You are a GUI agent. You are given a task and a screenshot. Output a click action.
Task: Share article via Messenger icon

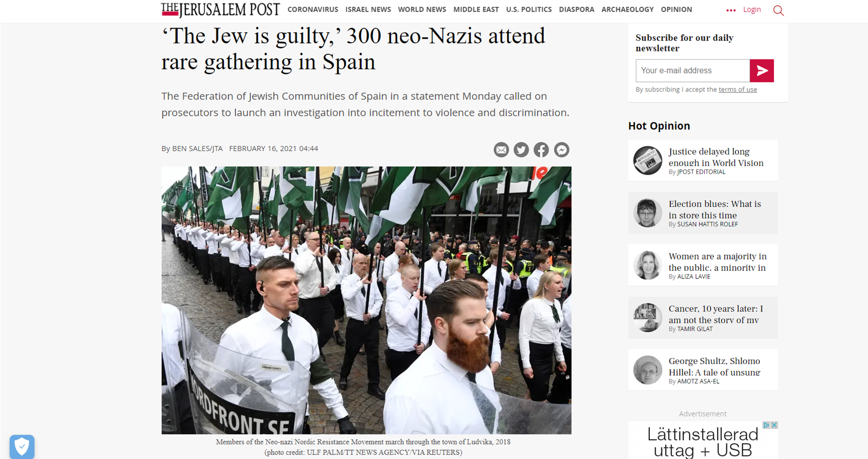click(561, 150)
